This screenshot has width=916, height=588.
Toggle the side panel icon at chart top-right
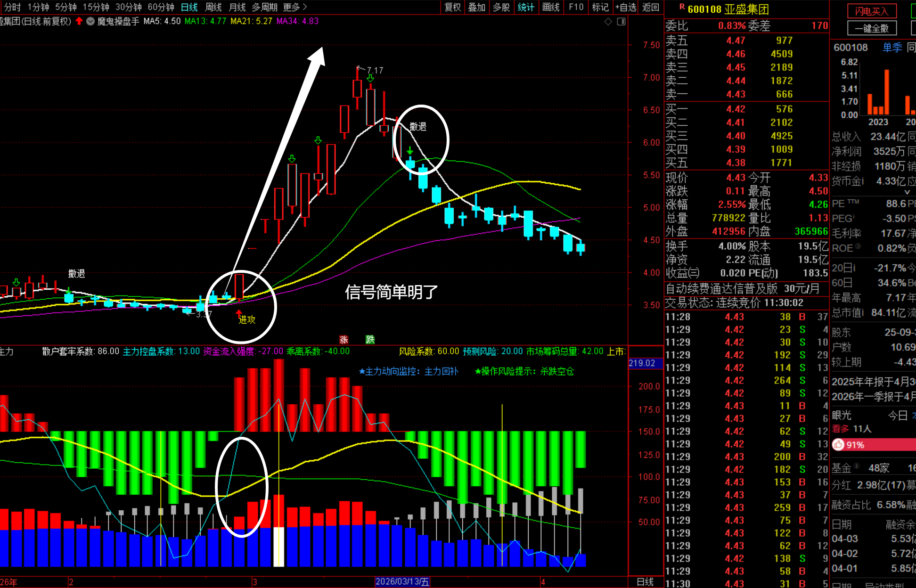(621, 21)
